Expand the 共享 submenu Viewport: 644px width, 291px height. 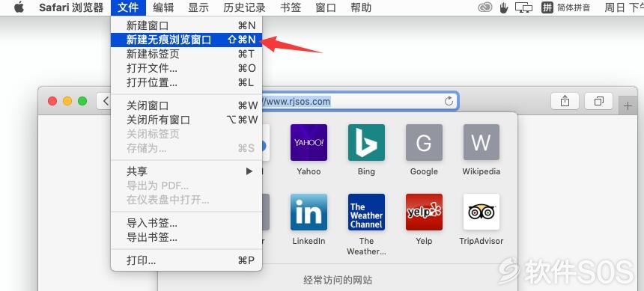coord(186,171)
